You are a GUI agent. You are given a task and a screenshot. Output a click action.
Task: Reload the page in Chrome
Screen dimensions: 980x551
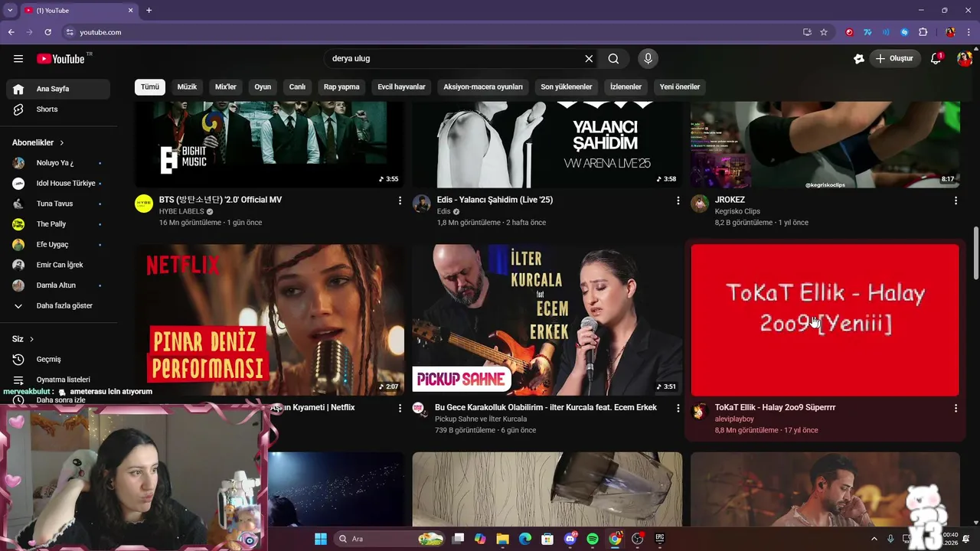[48, 32]
